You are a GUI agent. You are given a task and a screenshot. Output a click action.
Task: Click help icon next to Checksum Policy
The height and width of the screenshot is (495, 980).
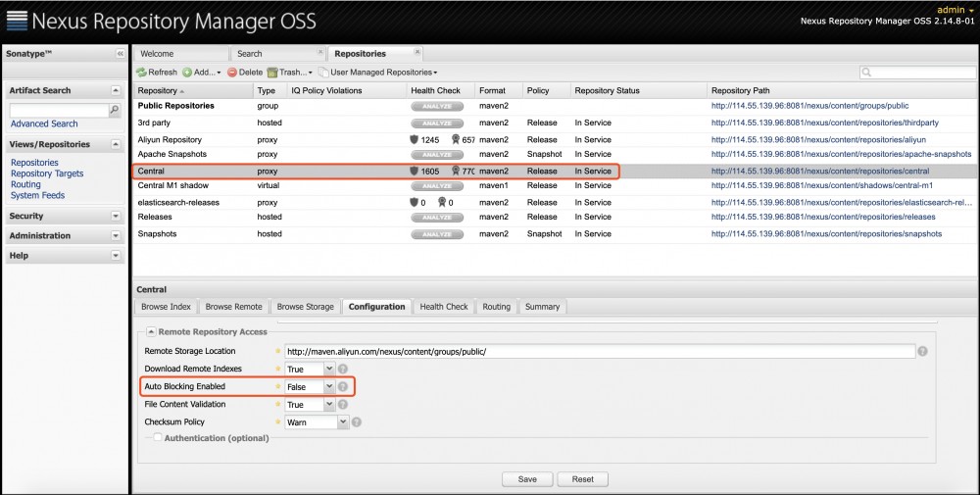pos(357,422)
